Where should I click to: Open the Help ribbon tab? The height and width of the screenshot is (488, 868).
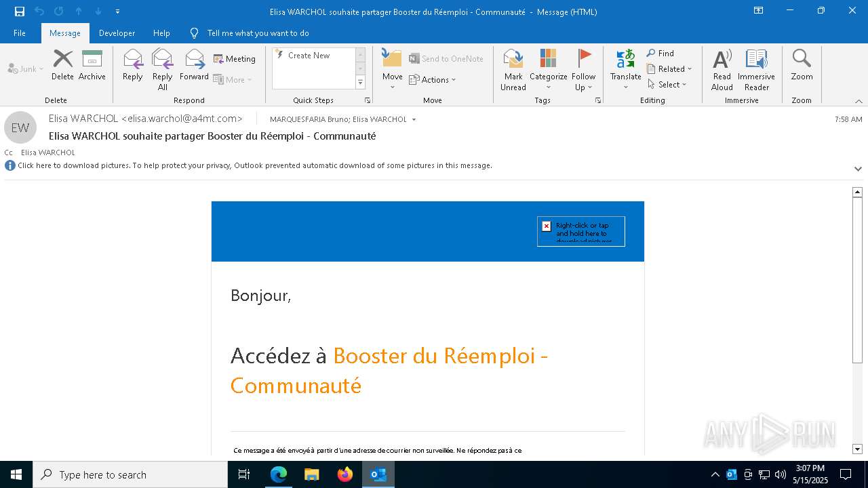pos(161,33)
